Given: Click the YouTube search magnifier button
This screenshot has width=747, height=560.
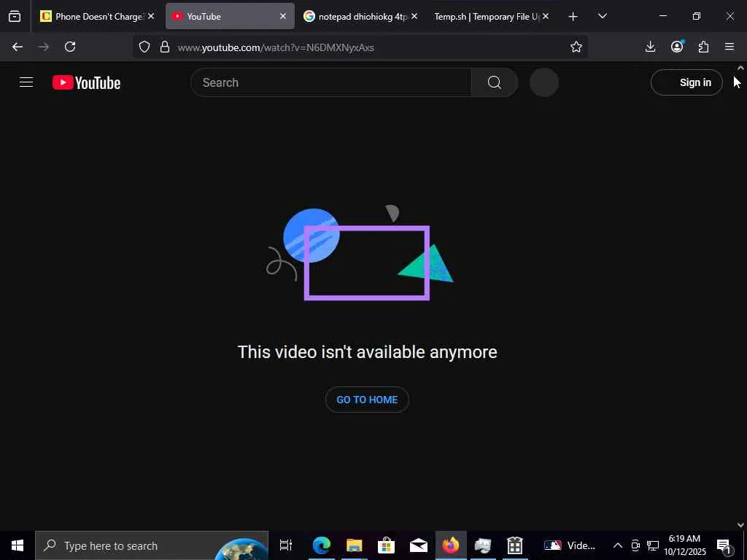Looking at the screenshot, I should [x=495, y=82].
